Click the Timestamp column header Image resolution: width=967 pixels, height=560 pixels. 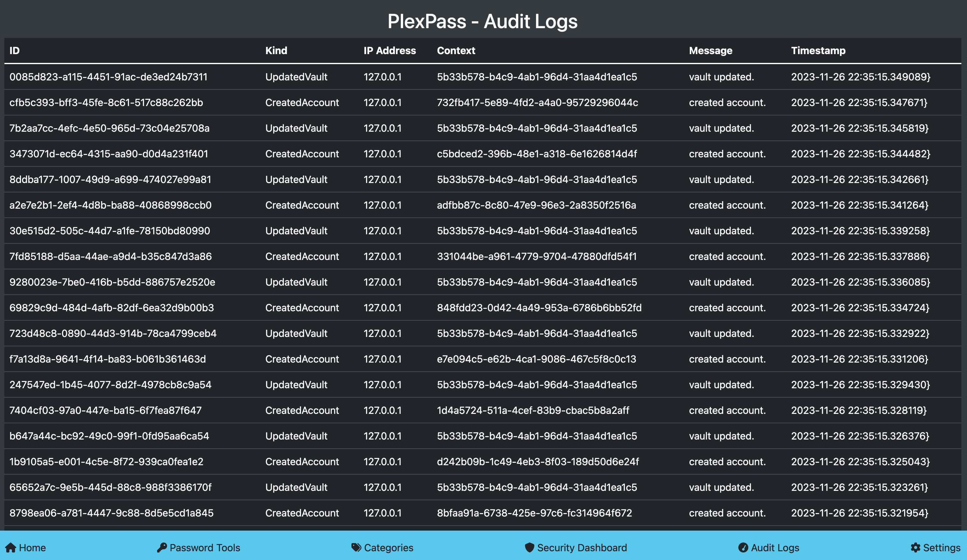[818, 51]
